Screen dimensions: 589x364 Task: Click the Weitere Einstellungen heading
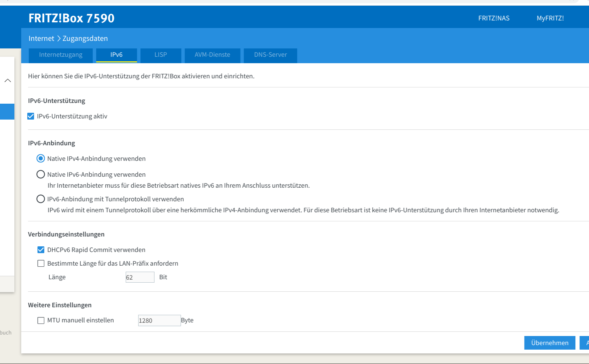60,305
